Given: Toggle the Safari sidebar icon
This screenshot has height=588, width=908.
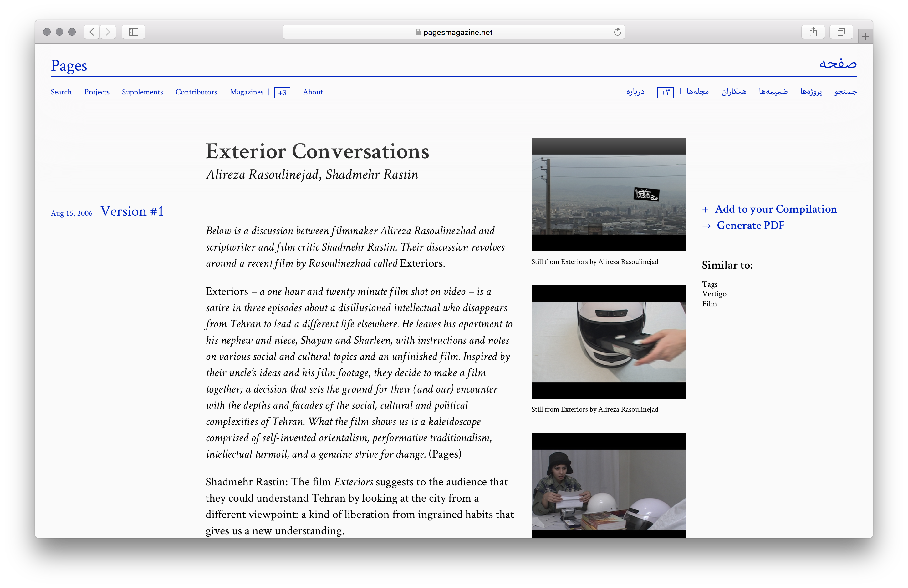Looking at the screenshot, I should pos(134,32).
